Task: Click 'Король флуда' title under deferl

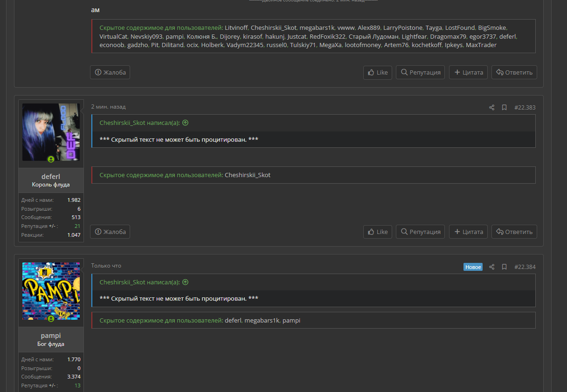Action: pos(51,185)
